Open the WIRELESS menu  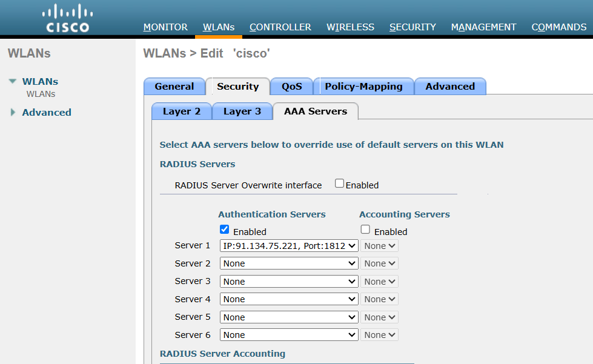coord(350,27)
